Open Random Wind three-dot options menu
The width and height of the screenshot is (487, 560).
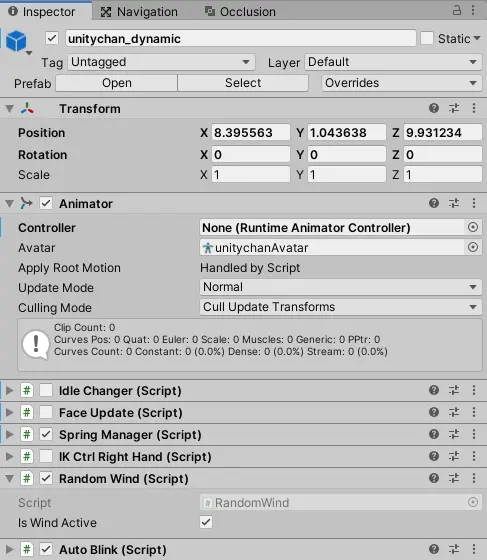click(474, 478)
